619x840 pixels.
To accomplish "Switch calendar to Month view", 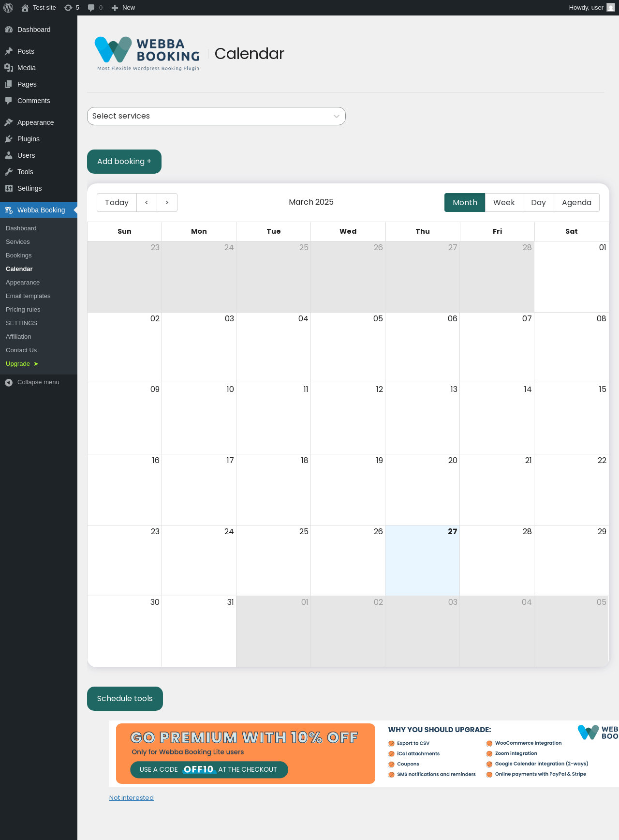I will click(x=465, y=203).
